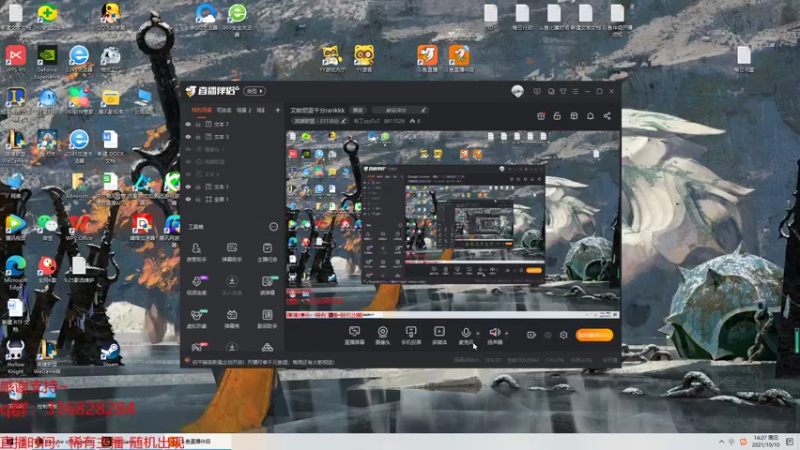Click the padlock icon in top-right toolbar
Image resolution: width=800 pixels, height=450 pixels.
point(557,116)
